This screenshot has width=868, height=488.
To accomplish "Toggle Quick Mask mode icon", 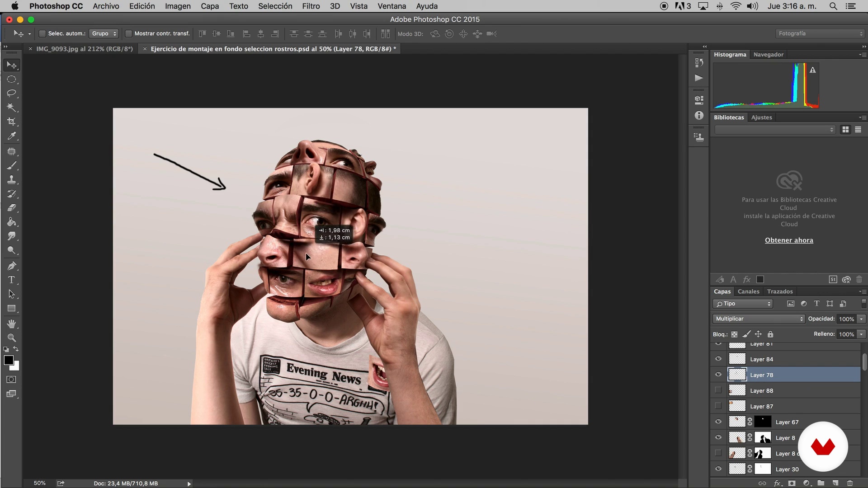I will 12,380.
